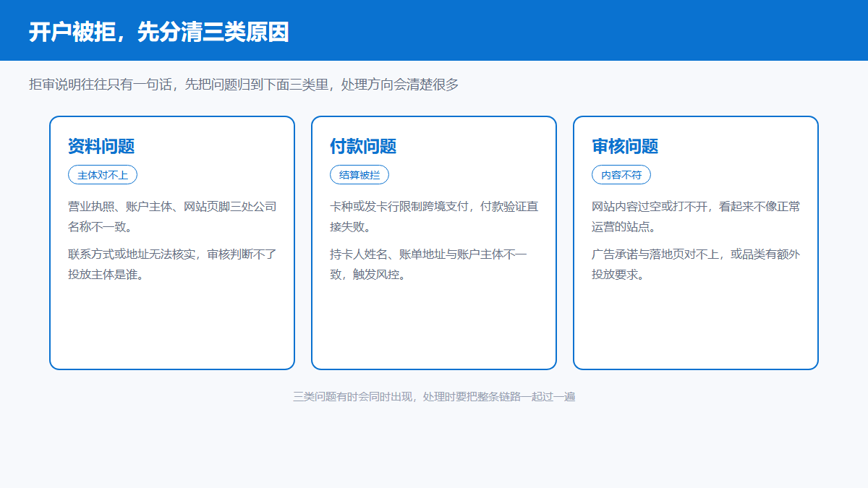Click the 结算被拦 tag pill
Image resolution: width=868 pixels, height=488 pixels.
point(359,175)
